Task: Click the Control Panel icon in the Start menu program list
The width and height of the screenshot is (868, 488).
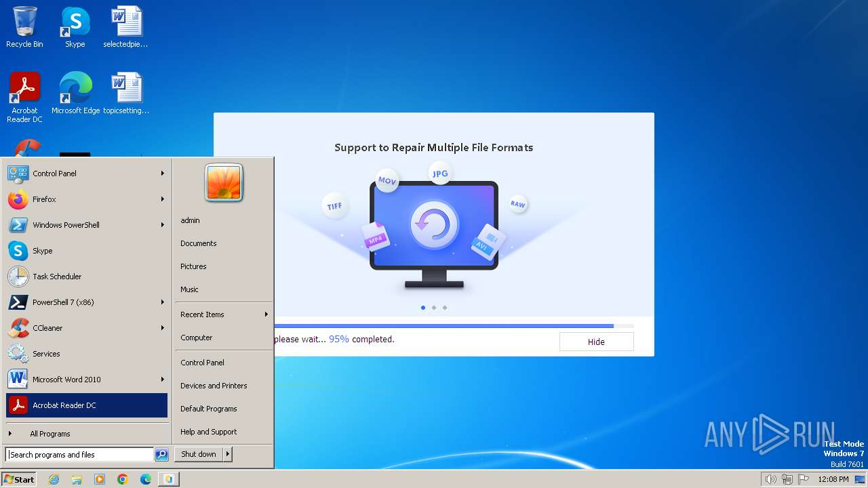Action: [18, 174]
